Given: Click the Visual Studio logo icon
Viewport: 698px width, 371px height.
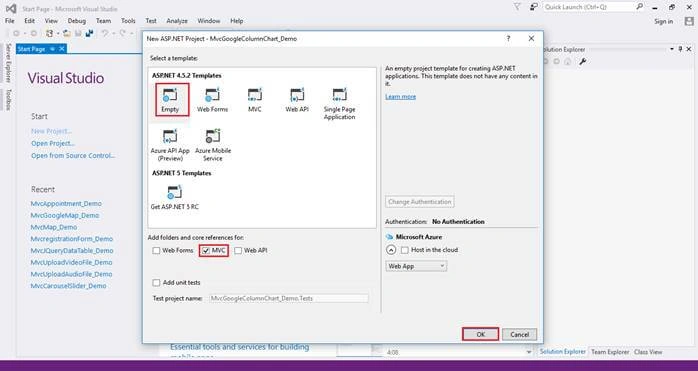Looking at the screenshot, I should coord(11,8).
